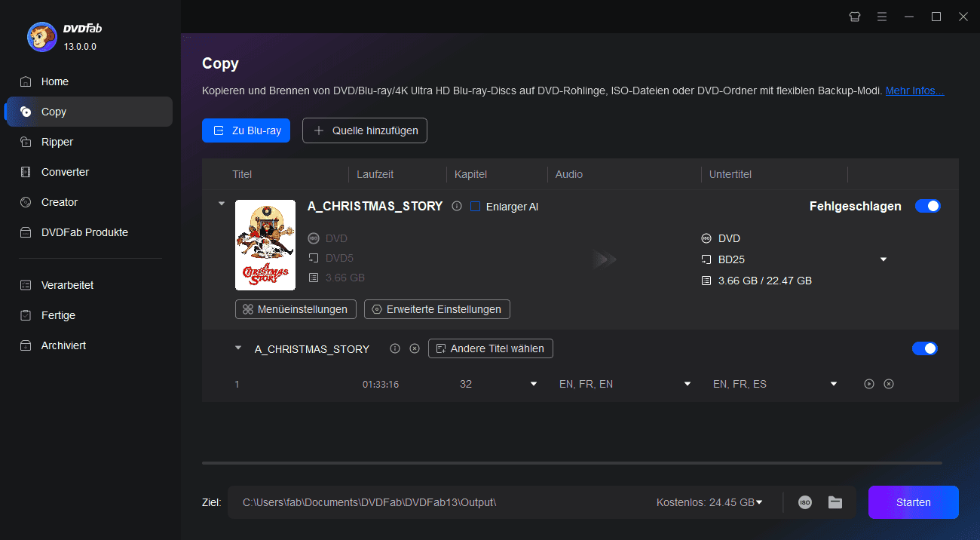Click the Laufzeit column header
This screenshot has height=540, width=980.
pos(375,174)
